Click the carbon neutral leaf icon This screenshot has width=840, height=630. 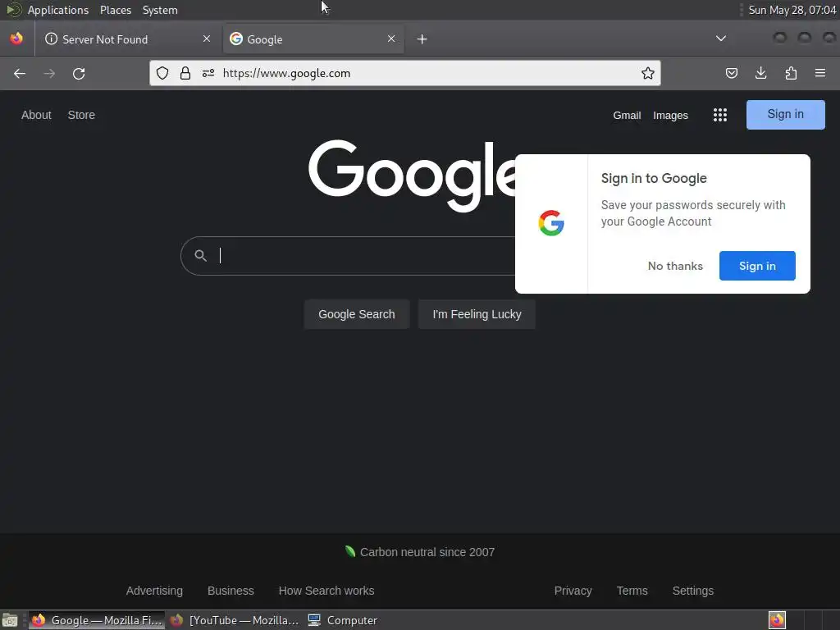pos(350,551)
